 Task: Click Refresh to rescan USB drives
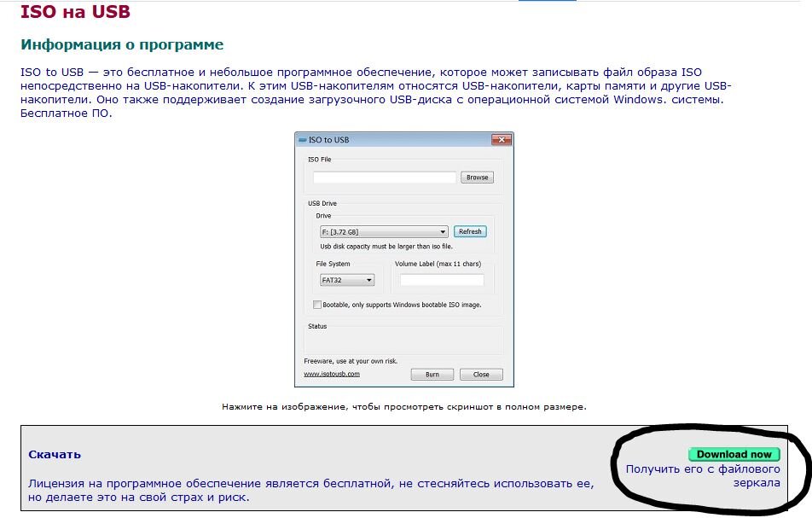[469, 230]
